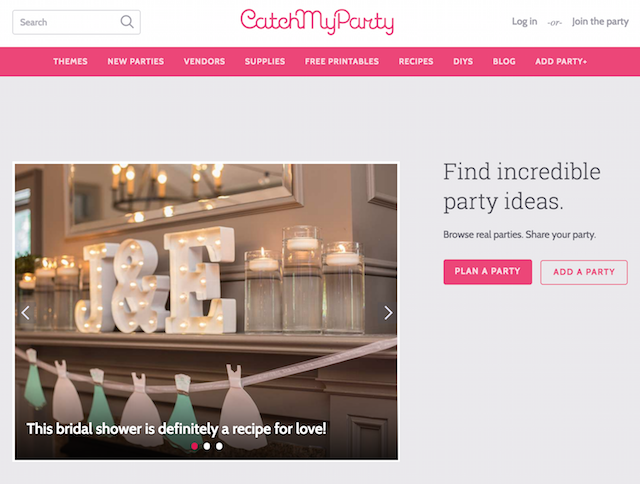Click Add Party+ in navigation bar
Image resolution: width=640 pixels, height=484 pixels.
[561, 61]
